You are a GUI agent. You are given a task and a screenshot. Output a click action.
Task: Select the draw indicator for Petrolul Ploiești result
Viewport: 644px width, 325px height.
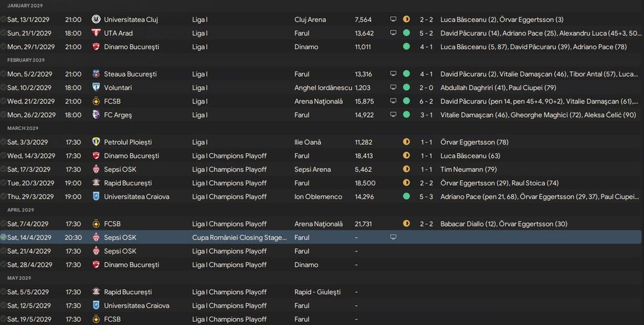point(406,142)
